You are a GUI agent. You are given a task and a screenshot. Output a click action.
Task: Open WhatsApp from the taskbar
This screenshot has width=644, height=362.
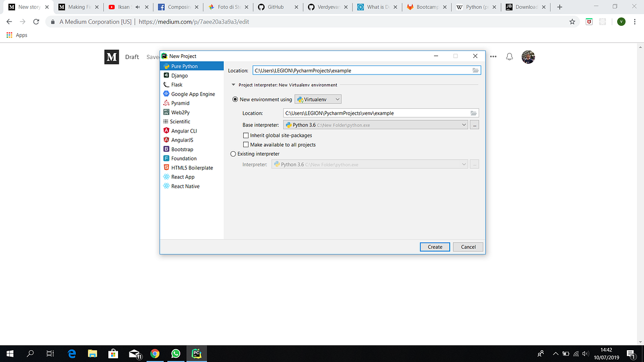(176, 353)
